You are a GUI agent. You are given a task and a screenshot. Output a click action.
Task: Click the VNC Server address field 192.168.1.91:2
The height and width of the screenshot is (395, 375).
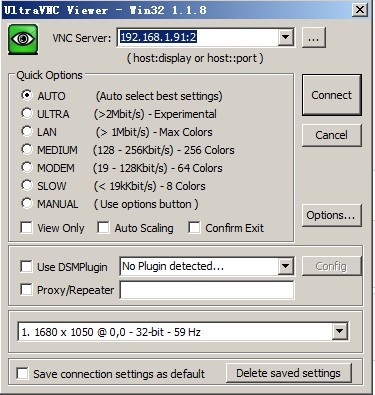click(197, 38)
